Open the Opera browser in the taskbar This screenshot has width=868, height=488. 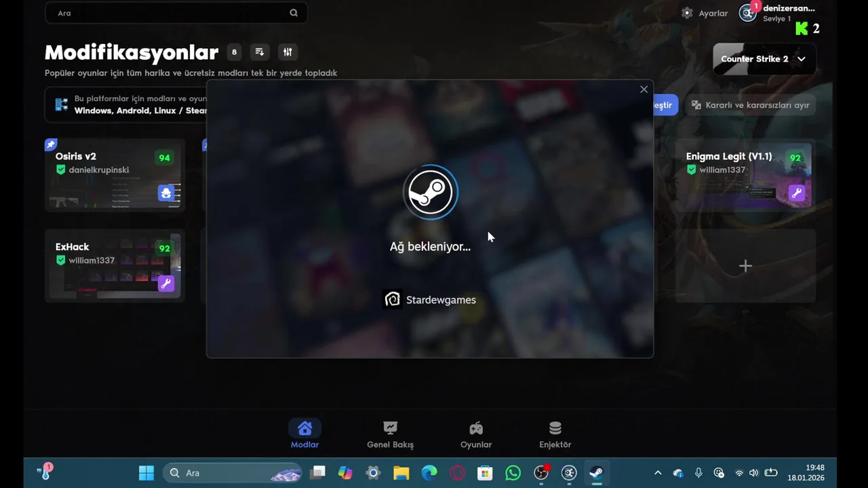(457, 472)
